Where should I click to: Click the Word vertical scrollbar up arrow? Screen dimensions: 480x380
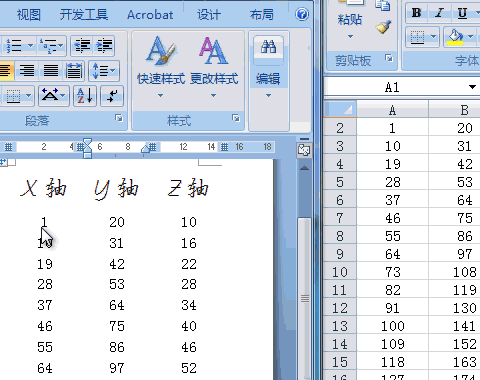[x=304, y=168]
